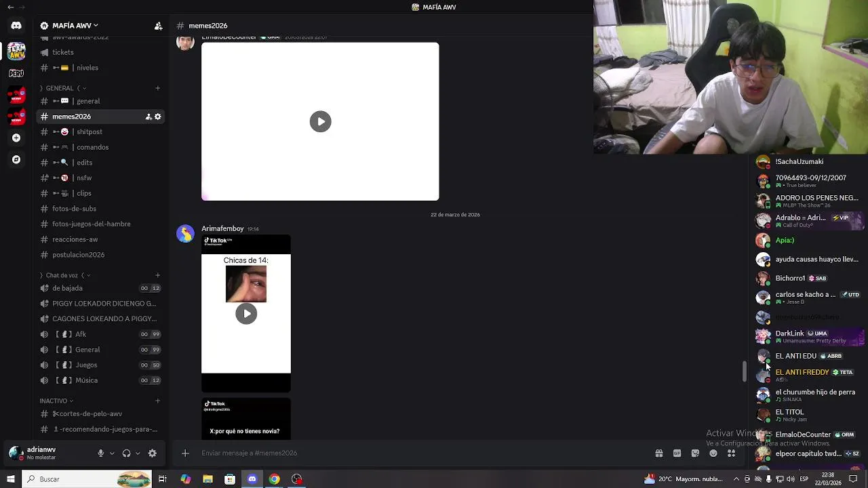Image resolution: width=868 pixels, height=488 pixels.
Task: Attach a file with plus icon
Action: (x=185, y=453)
